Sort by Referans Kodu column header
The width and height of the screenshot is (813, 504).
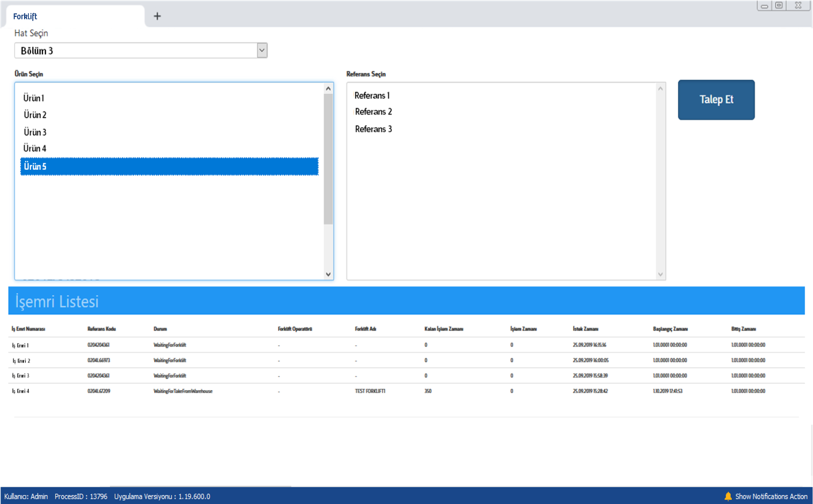click(102, 329)
